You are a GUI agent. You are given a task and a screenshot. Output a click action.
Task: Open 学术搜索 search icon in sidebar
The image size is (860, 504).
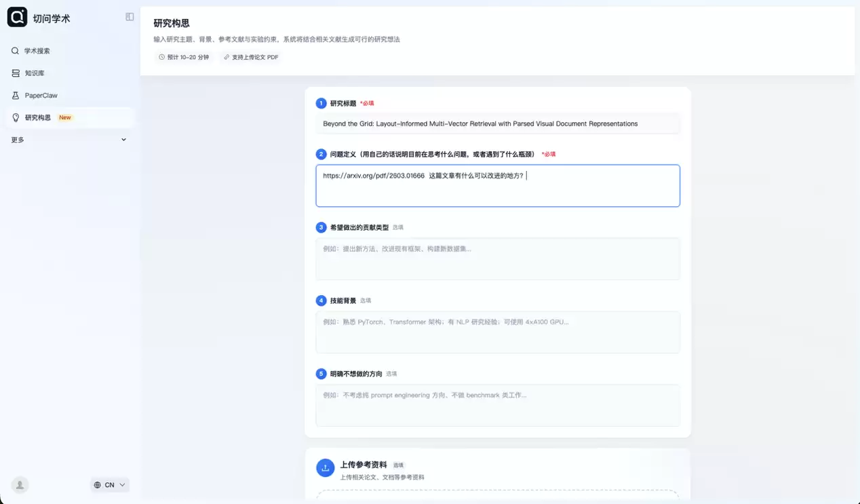(x=16, y=51)
